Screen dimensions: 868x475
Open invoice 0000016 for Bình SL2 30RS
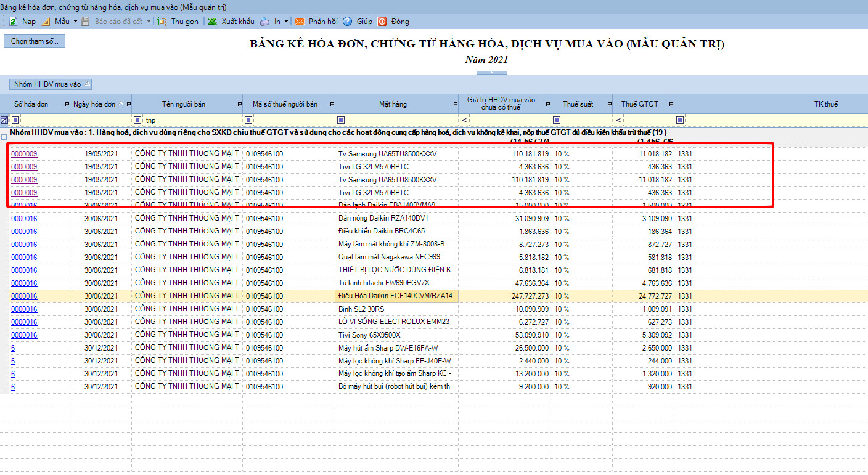[x=24, y=309]
